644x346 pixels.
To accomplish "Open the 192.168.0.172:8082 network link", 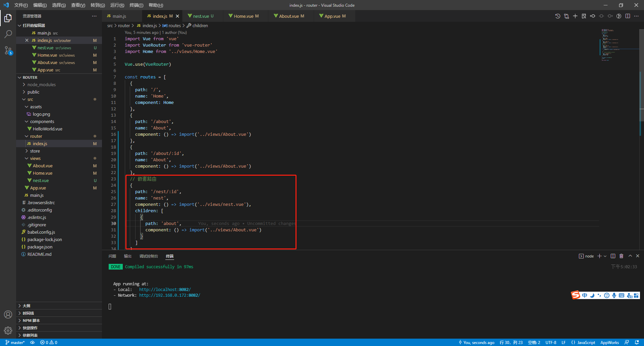I will coord(169,295).
